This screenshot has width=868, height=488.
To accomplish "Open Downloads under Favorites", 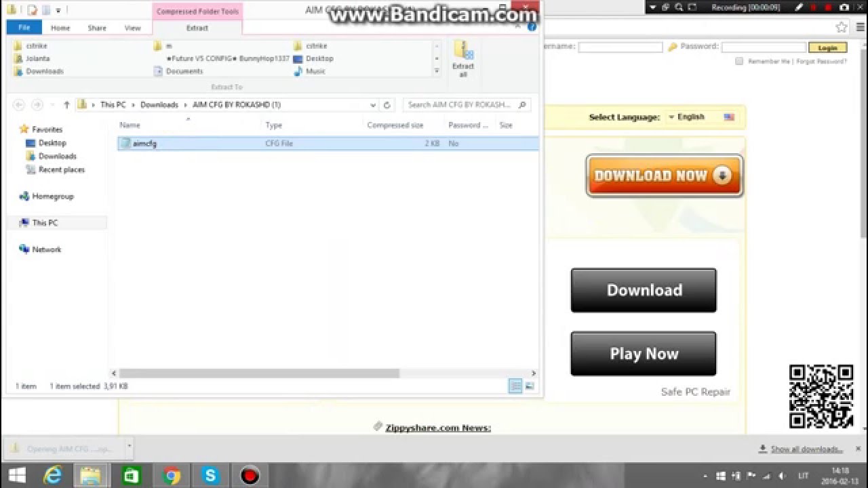I will click(51, 156).
